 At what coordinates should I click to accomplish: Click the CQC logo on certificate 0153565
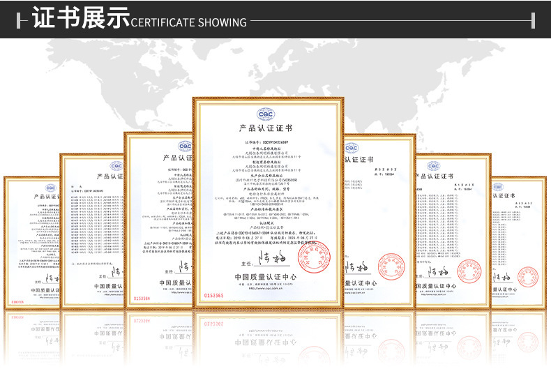[266, 114]
